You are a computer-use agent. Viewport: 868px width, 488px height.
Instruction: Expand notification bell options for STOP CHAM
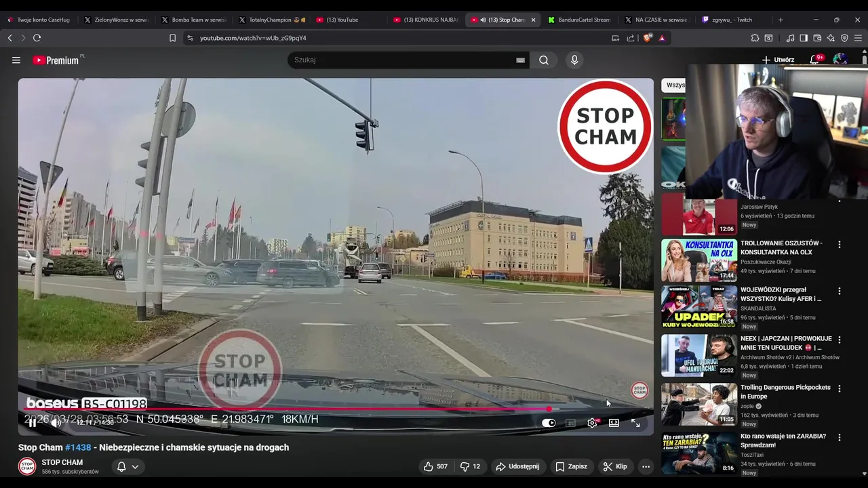(127, 466)
